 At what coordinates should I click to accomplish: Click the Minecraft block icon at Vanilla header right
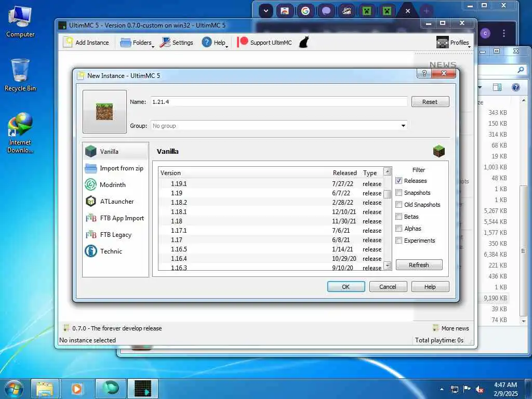tap(438, 151)
